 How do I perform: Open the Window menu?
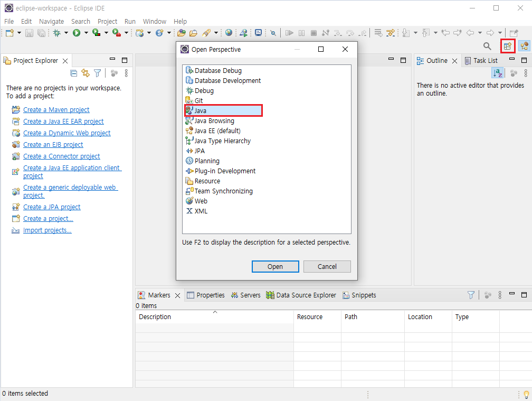point(155,21)
